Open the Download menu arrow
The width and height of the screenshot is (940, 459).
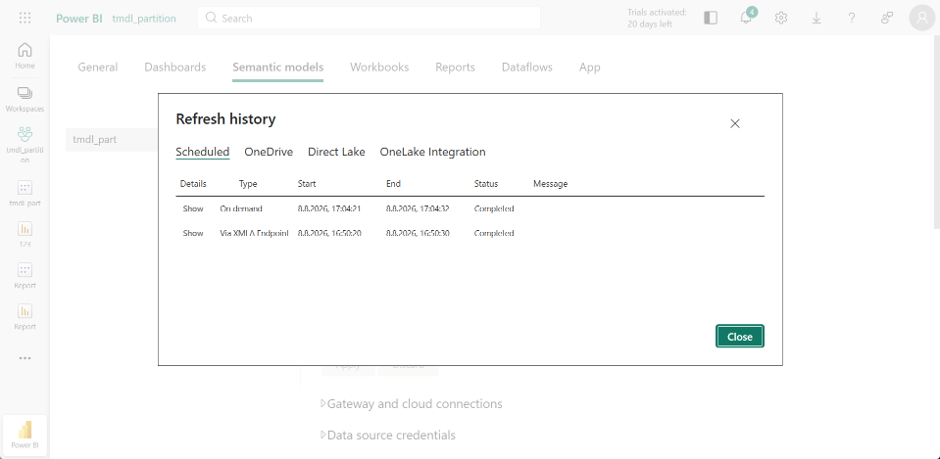[816, 18]
